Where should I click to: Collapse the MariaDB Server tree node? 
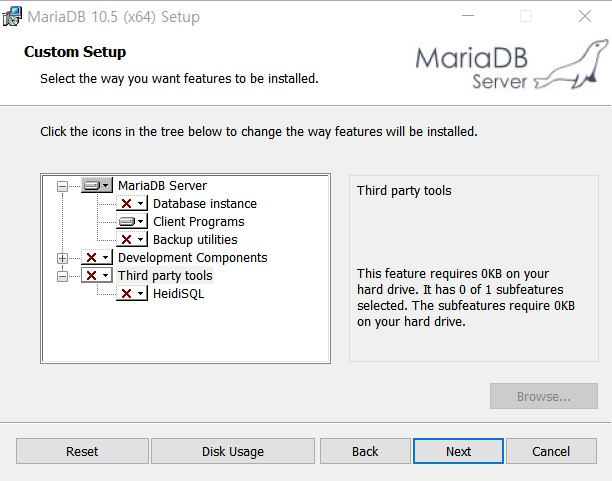tap(62, 186)
